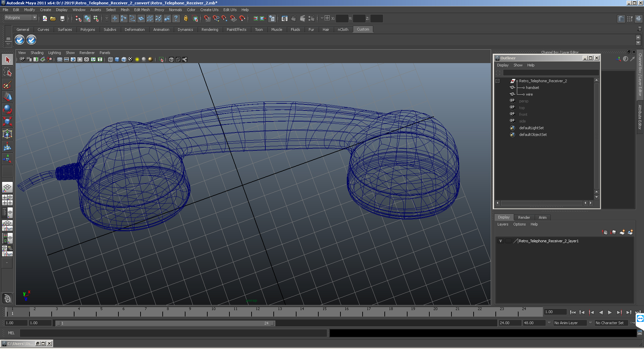This screenshot has height=349, width=644.
Task: Enable wireframe display in viewport
Action: [110, 59]
